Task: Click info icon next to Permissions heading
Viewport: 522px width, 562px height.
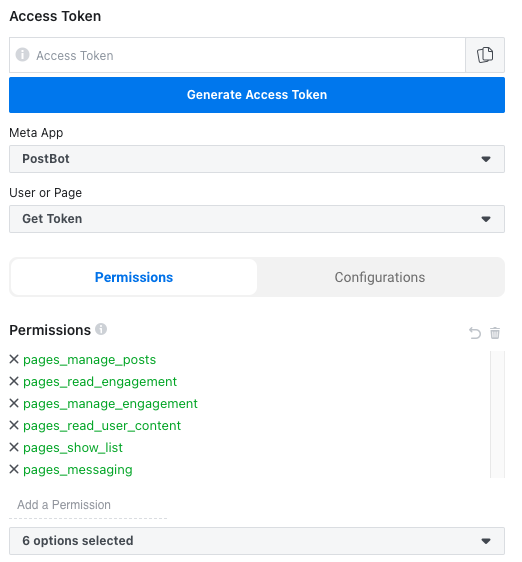Action: (x=101, y=329)
